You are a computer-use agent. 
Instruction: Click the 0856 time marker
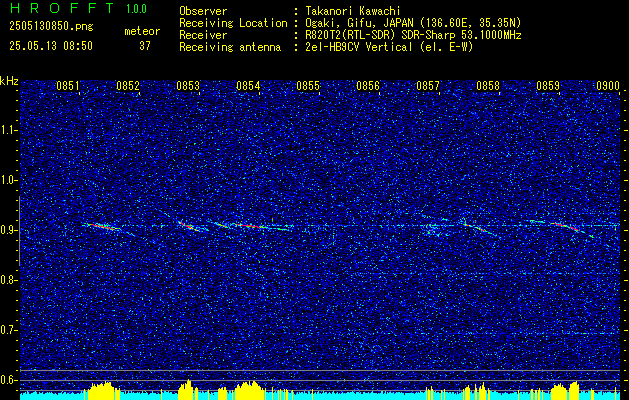368,86
